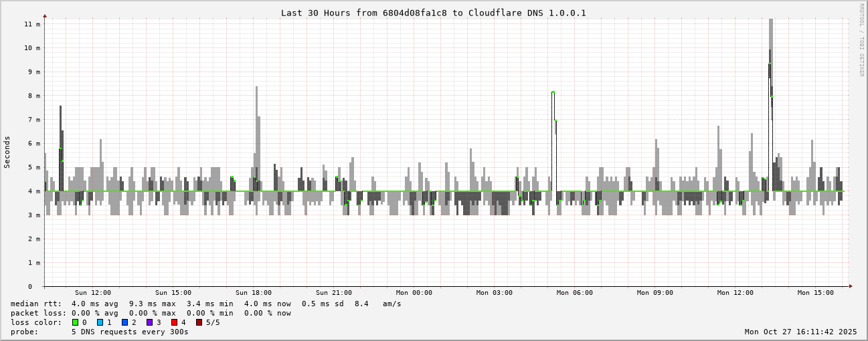Viewport: 868px width, 341px height.
Task: Click the median rtt statistics line
Action: click(x=207, y=304)
